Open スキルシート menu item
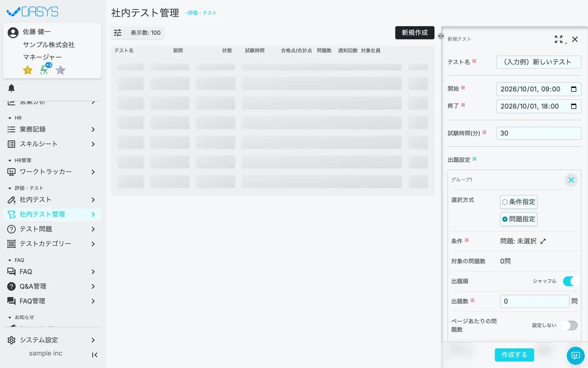Screen dimensions: 588x368 (52, 144)
